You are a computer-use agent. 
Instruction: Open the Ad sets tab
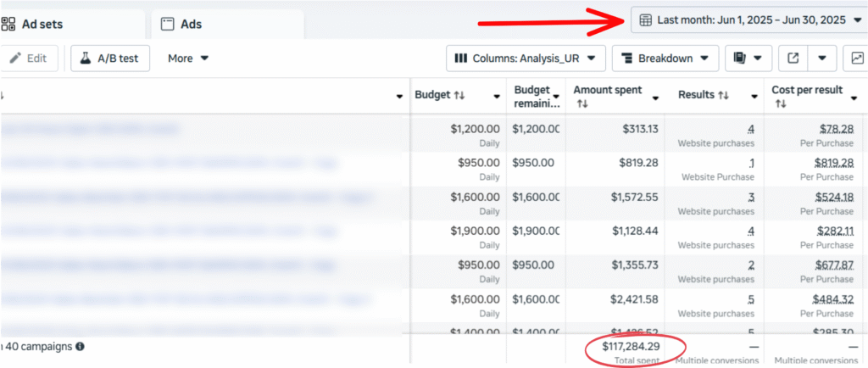pos(42,25)
